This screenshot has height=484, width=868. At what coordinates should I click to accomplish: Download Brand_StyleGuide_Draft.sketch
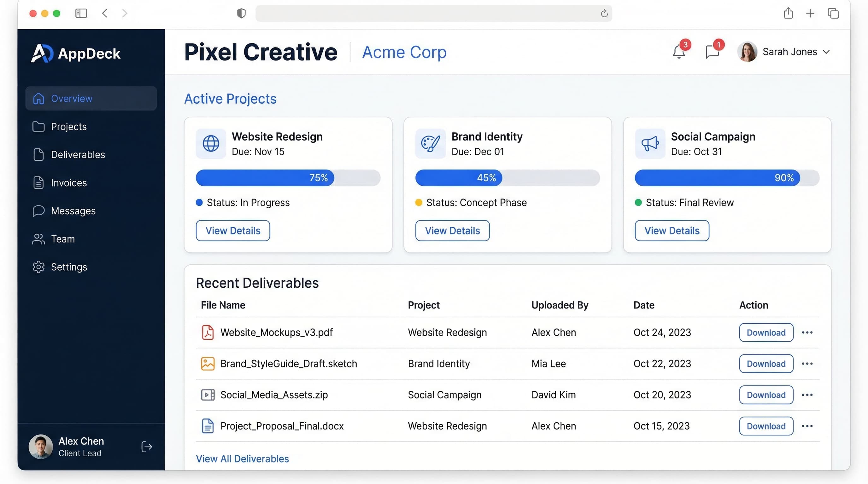pos(766,364)
